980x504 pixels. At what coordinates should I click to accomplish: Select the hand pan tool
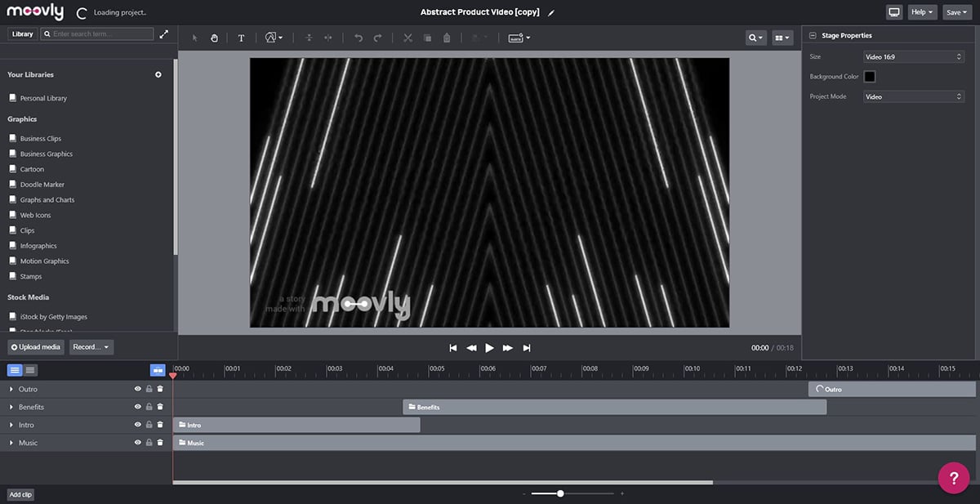(x=214, y=38)
